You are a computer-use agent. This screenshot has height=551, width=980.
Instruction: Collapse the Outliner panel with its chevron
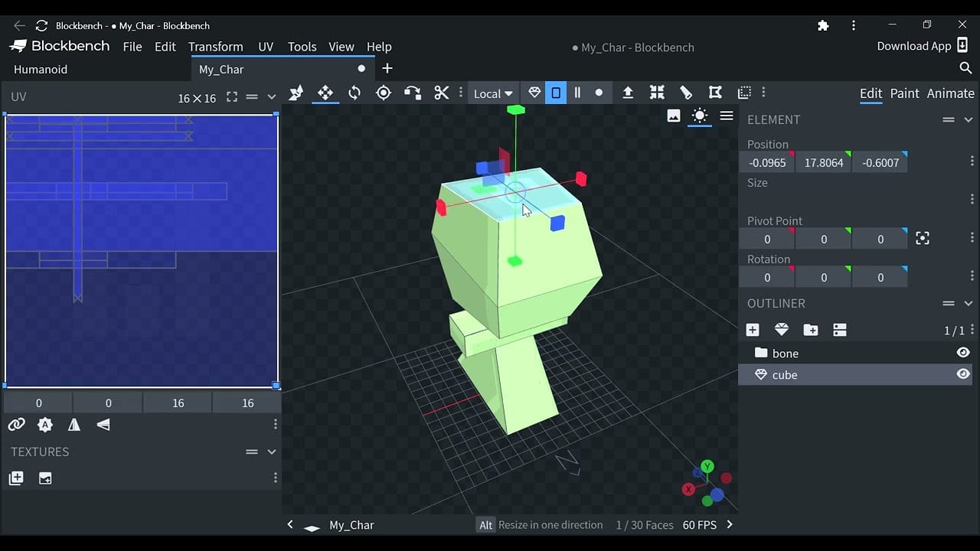[968, 304]
